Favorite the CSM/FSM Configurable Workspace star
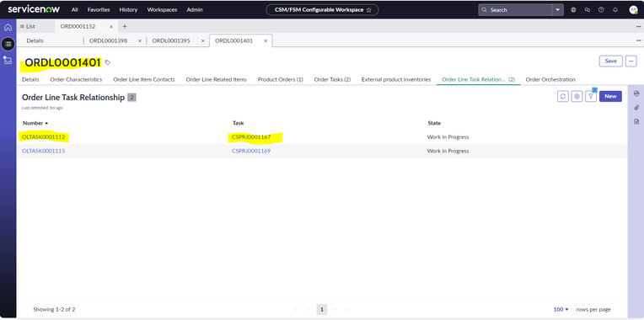 point(368,10)
